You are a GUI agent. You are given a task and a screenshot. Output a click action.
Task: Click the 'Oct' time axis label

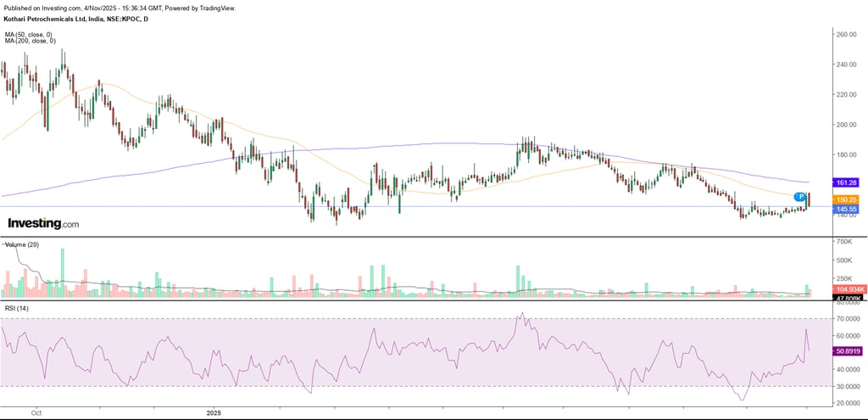(36, 413)
